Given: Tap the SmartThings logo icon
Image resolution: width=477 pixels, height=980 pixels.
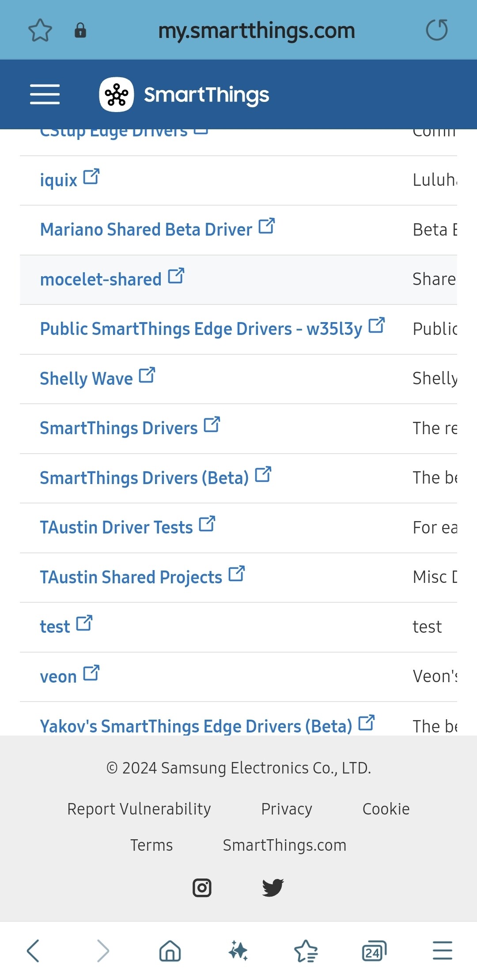Looking at the screenshot, I should (x=117, y=94).
